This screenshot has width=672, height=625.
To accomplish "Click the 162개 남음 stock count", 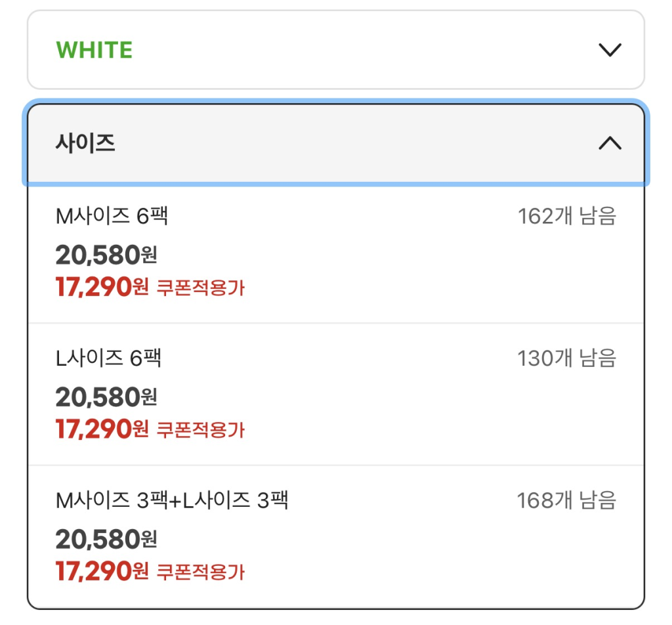I will (567, 216).
